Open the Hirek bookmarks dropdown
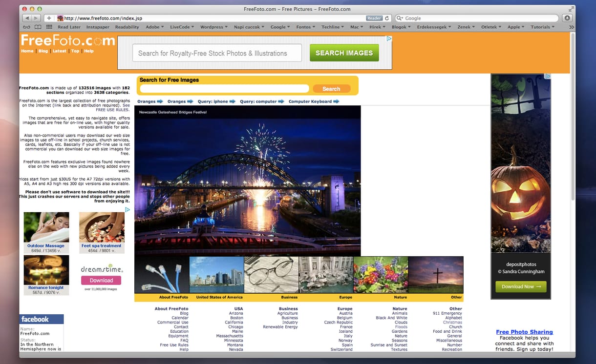Screen dimensions: 596x364 [378, 27]
